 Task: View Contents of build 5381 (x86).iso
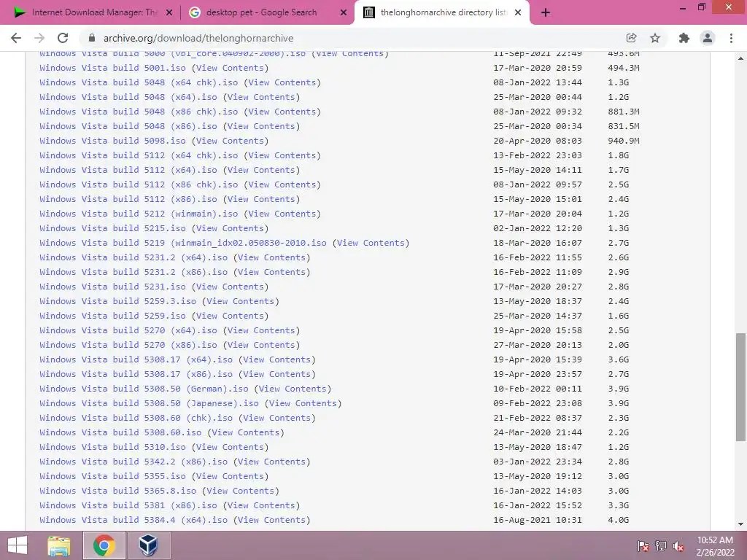(x=262, y=505)
